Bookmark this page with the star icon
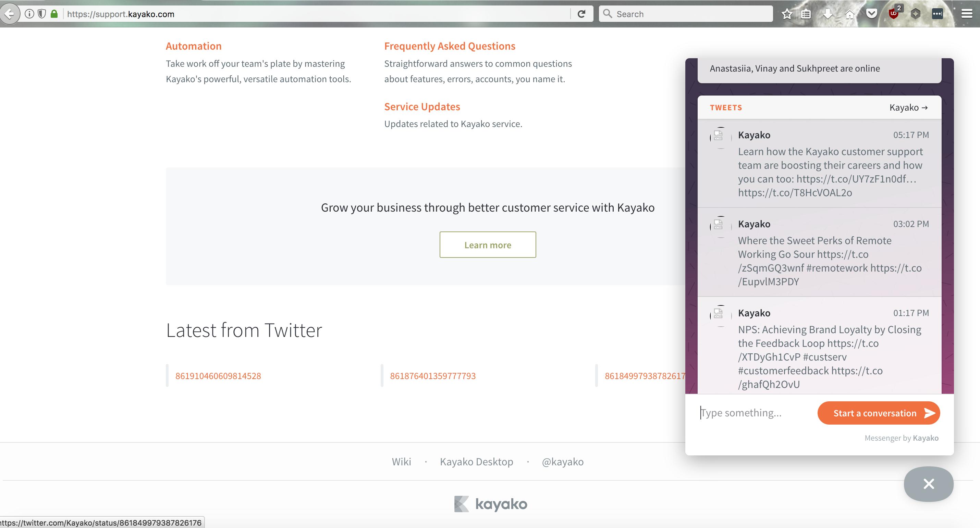Screen dimensions: 980x528 [787, 14]
